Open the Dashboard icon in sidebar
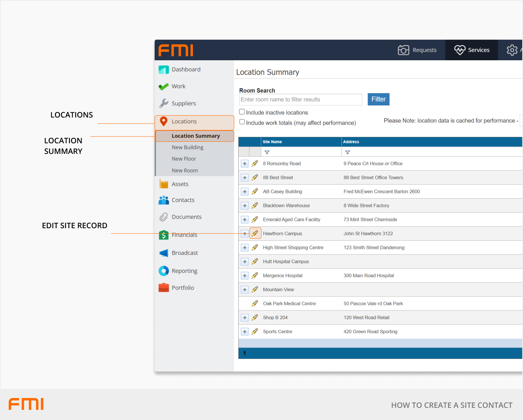523x420 pixels. (x=164, y=70)
